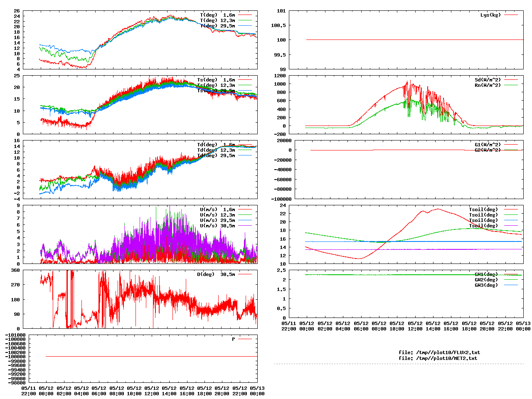Click the 'P' pressure legend label

pos(234,339)
